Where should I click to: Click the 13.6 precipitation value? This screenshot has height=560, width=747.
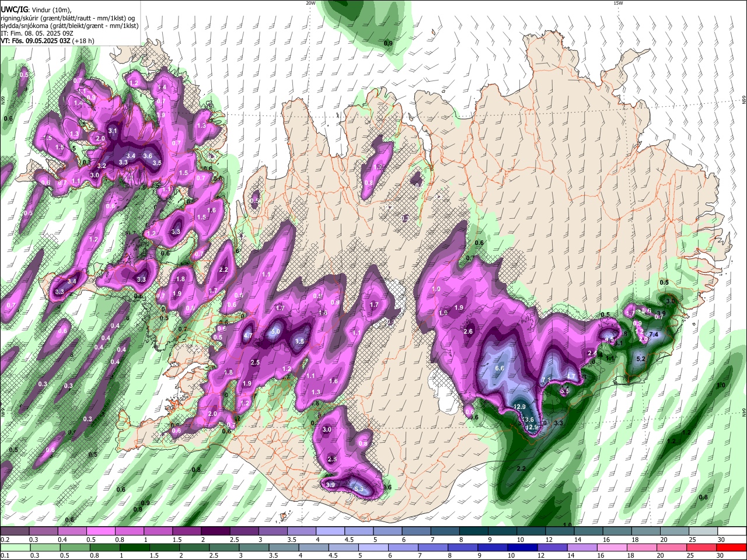click(x=528, y=419)
